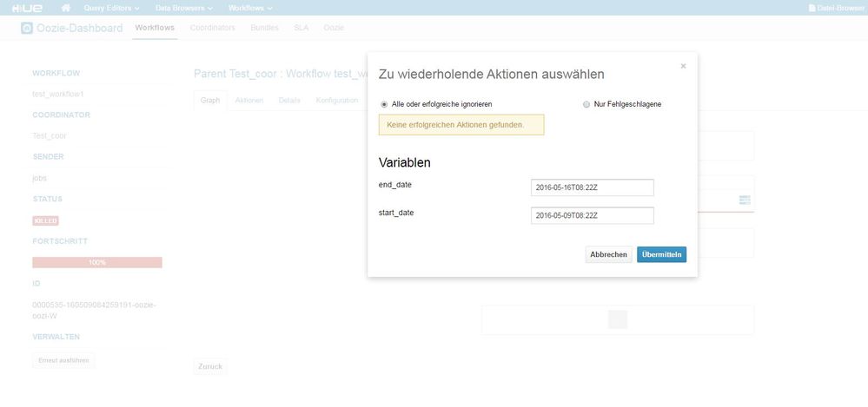This screenshot has height=407, width=868.
Task: Expand the Data Browsers menu
Action: (x=184, y=9)
